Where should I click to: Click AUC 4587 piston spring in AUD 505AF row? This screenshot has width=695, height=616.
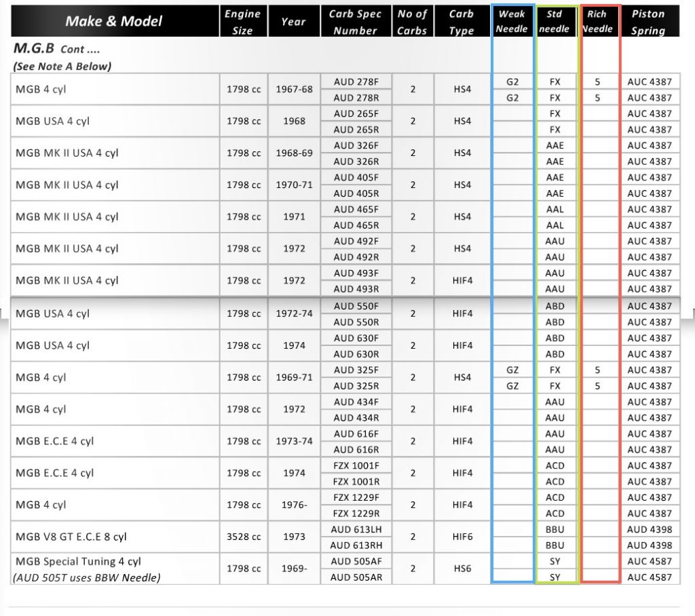(x=650, y=562)
